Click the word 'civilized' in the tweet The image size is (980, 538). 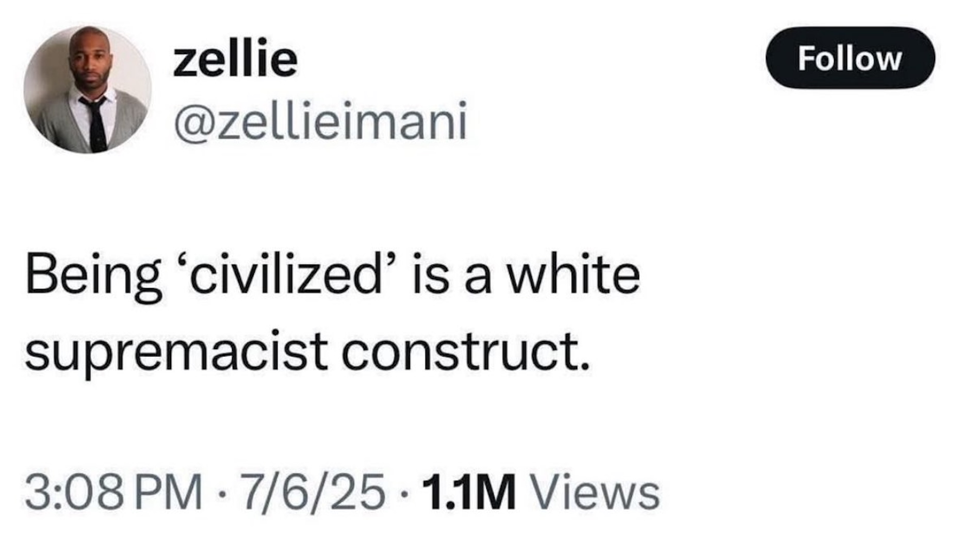(x=286, y=276)
